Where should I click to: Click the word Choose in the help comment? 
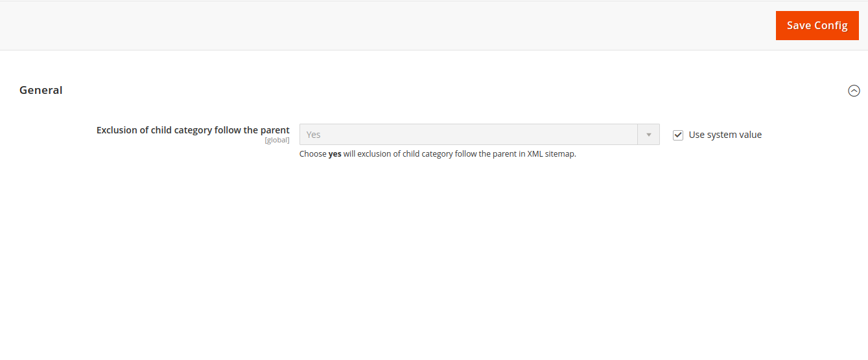[312, 154]
